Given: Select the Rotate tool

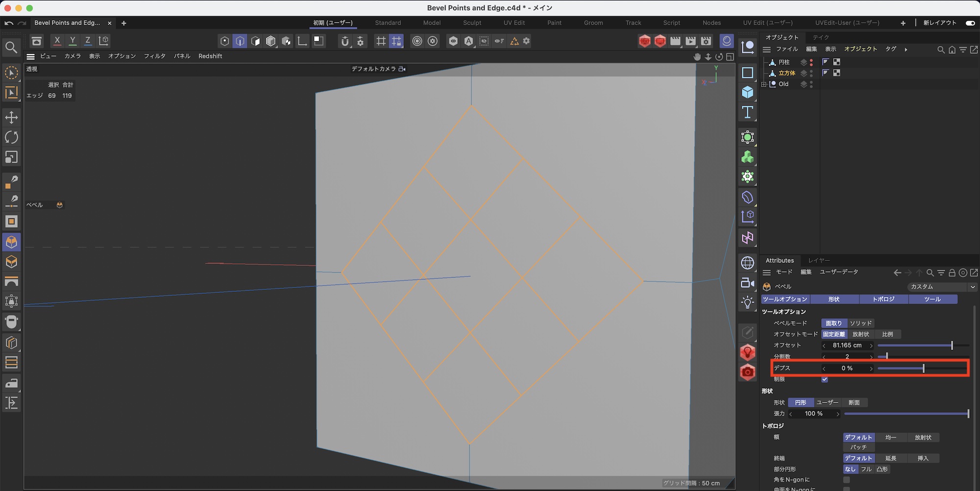Looking at the screenshot, I should click(11, 138).
